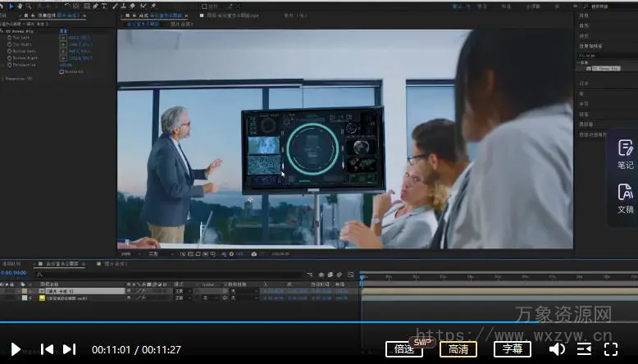Image resolution: width=638 pixels, height=364 pixels.
Task: Click the play button in the video player
Action: [16, 349]
